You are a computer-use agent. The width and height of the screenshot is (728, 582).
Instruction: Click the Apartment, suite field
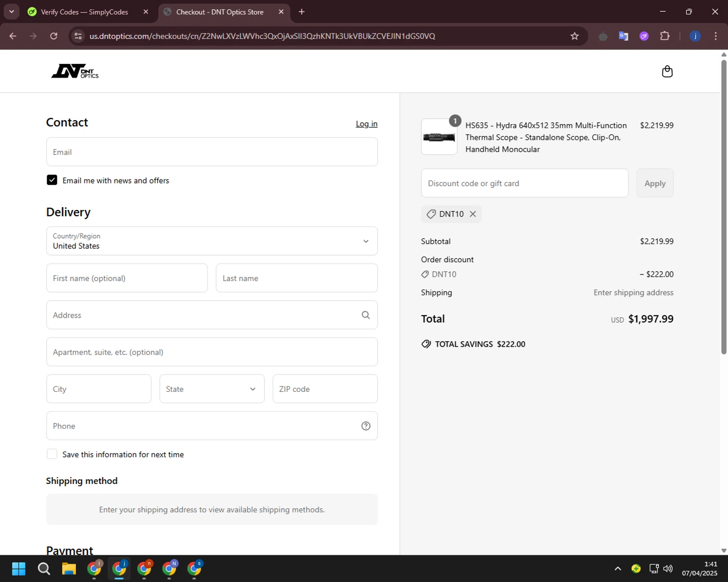[212, 352]
